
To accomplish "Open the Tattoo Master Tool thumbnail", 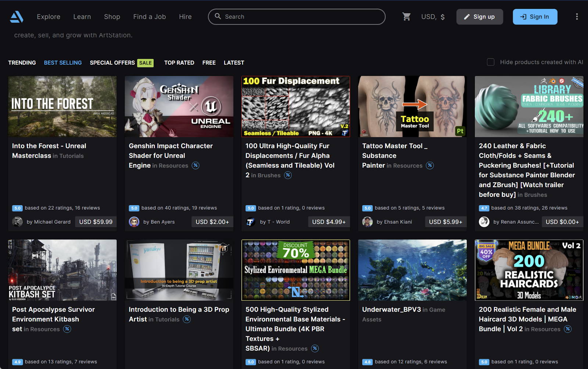I will click(412, 107).
